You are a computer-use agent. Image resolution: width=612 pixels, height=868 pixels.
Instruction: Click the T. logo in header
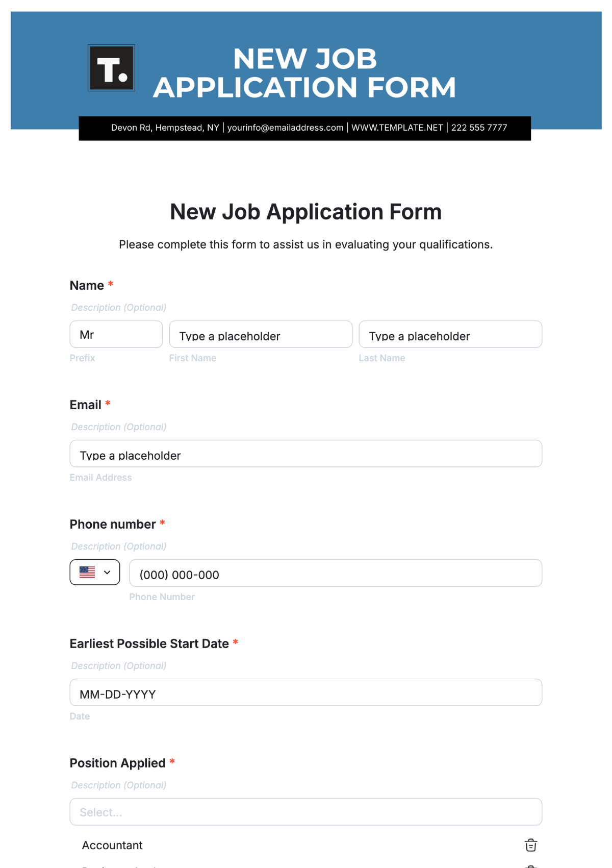pos(111,68)
